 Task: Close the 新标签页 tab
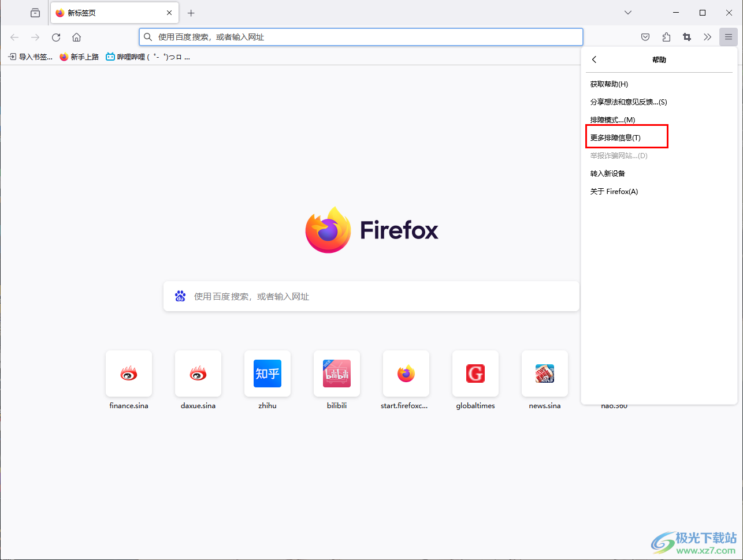click(169, 13)
